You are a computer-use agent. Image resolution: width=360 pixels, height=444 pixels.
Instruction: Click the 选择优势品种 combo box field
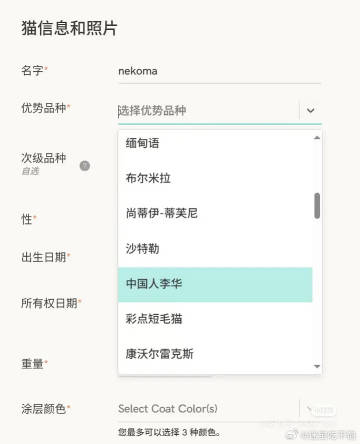(x=209, y=111)
